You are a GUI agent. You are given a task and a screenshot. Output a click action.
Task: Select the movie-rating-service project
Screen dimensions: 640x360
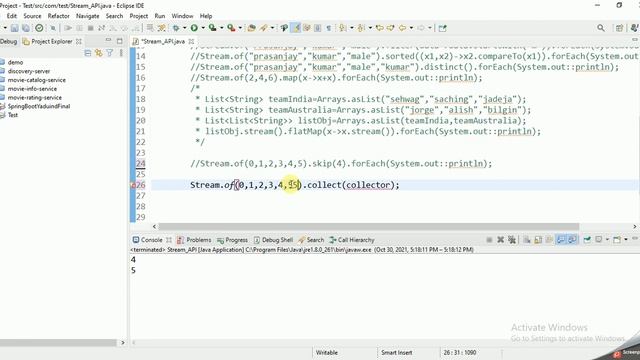coord(35,98)
